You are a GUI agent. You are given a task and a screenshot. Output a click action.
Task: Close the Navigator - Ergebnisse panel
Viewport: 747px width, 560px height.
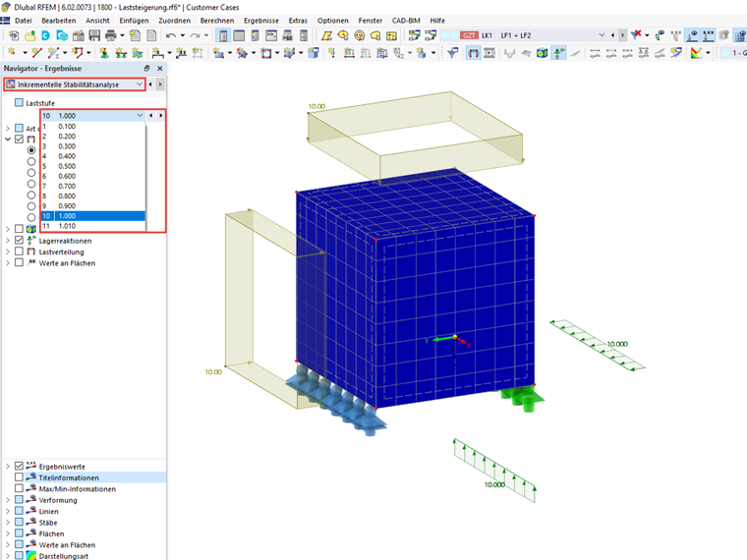click(x=160, y=68)
